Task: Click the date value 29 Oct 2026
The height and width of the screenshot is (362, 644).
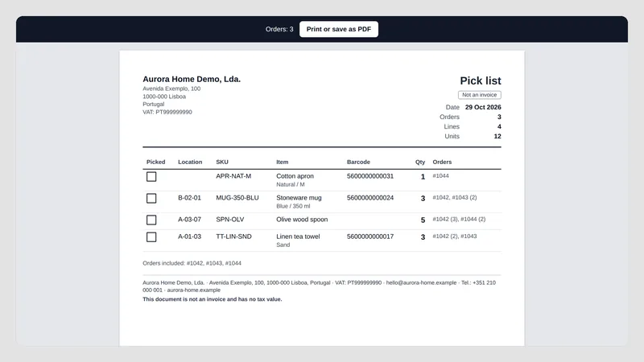Action: [x=483, y=107]
